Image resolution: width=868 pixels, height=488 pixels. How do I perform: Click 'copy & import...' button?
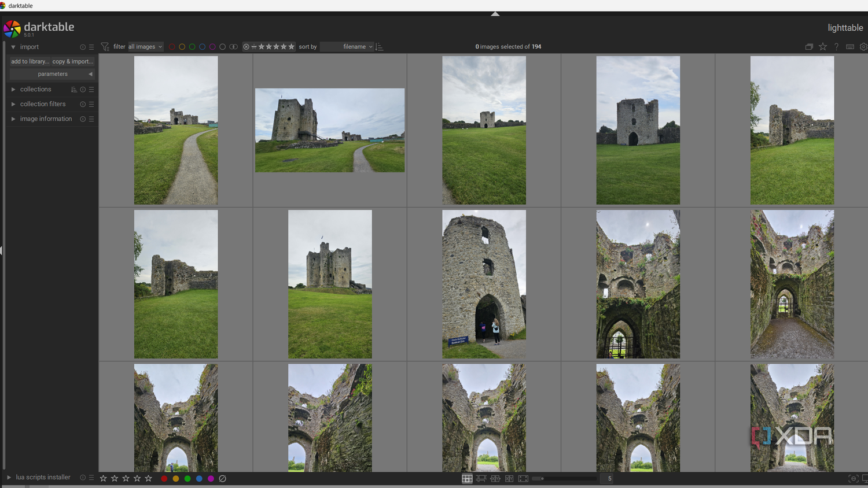tap(73, 61)
